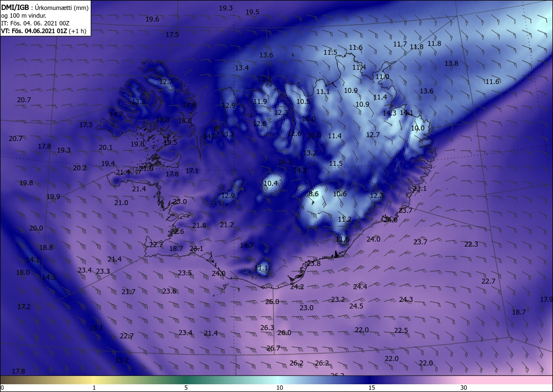Click the map value 10.6
The image size is (553, 392).
click(340, 194)
